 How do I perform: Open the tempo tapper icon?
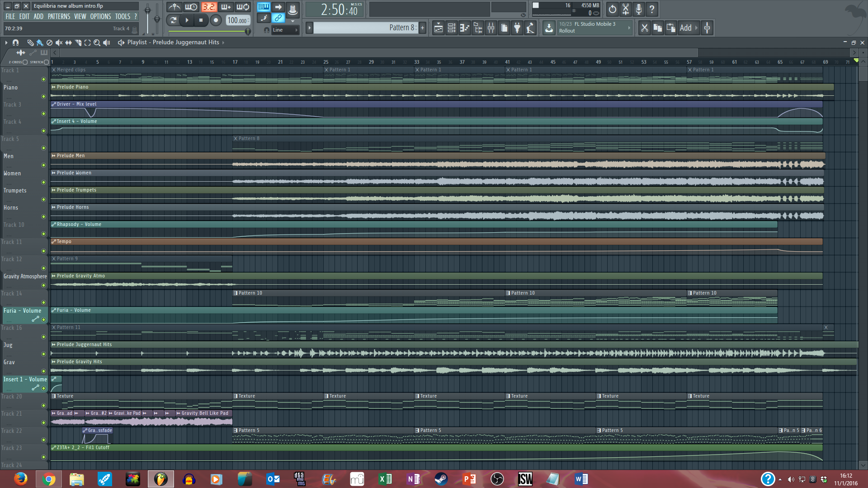pyautogui.click(x=530, y=28)
